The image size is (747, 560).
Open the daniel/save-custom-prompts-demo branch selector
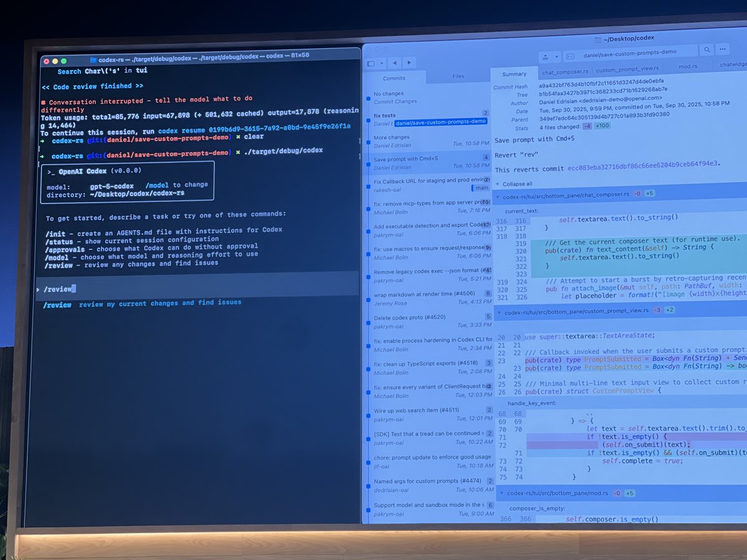(x=631, y=52)
